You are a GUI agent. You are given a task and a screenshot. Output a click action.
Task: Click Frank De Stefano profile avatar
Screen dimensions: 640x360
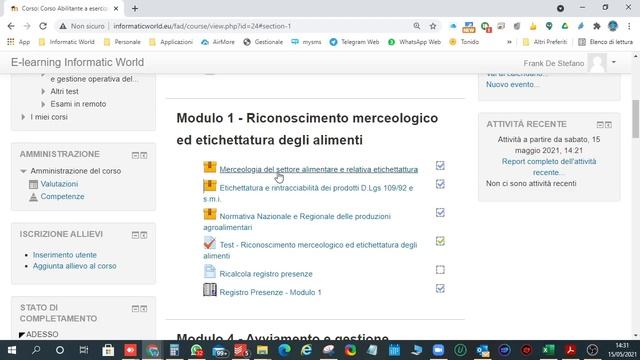click(x=597, y=63)
